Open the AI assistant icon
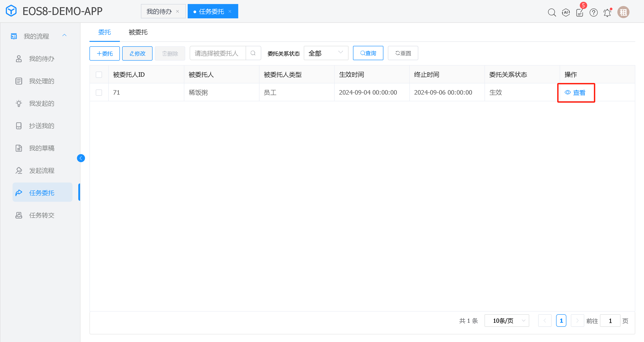Viewport: 644px width, 342px height. pyautogui.click(x=565, y=12)
